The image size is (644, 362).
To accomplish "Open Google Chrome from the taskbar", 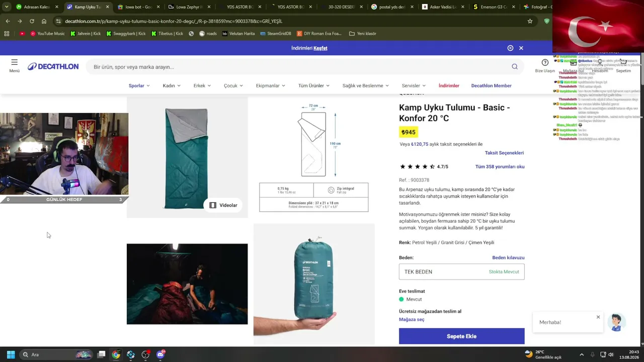I will (116, 354).
